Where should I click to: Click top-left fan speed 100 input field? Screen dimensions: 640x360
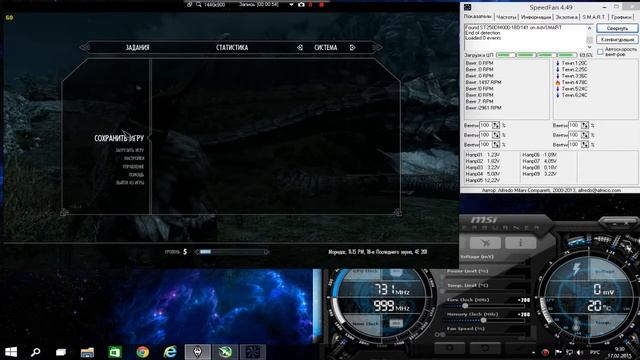pyautogui.click(x=485, y=125)
